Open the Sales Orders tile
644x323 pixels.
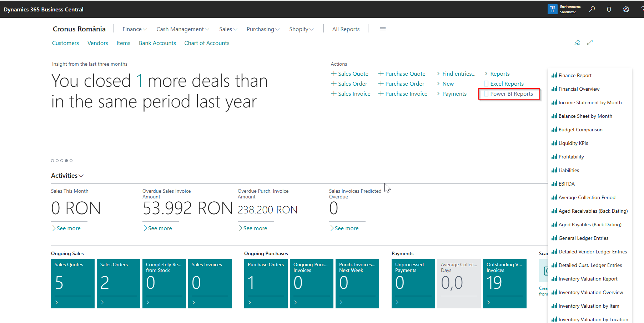click(119, 284)
